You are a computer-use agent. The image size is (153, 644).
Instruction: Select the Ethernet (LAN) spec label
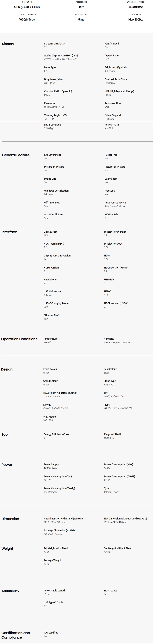click(52, 315)
